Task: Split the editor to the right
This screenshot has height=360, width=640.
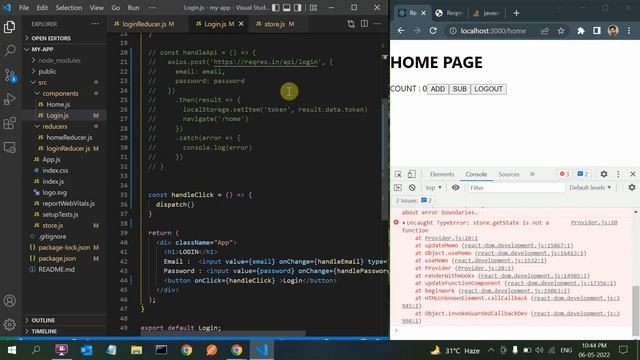Action: pyautogui.click(x=364, y=24)
